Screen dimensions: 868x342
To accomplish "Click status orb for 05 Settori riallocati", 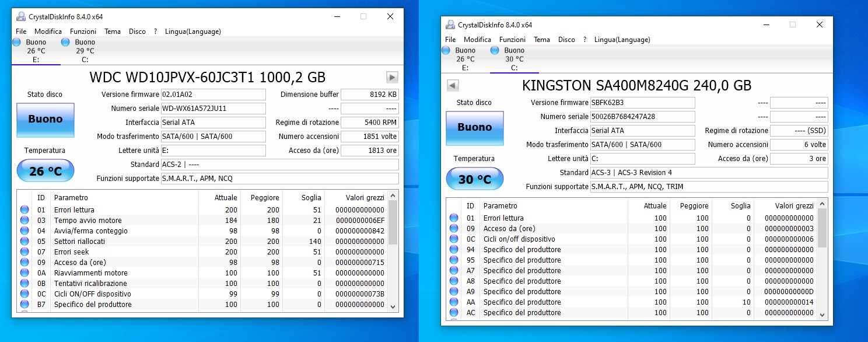I will click(x=24, y=241).
